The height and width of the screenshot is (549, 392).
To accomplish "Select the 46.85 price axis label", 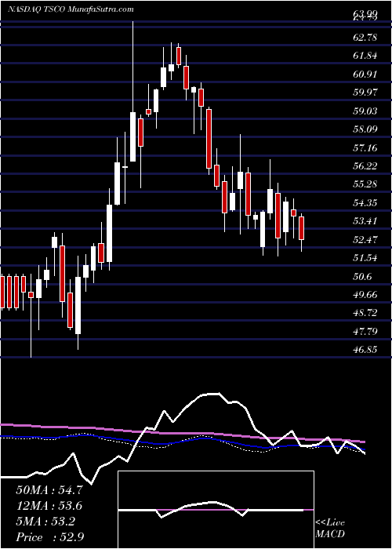I will tap(365, 350).
